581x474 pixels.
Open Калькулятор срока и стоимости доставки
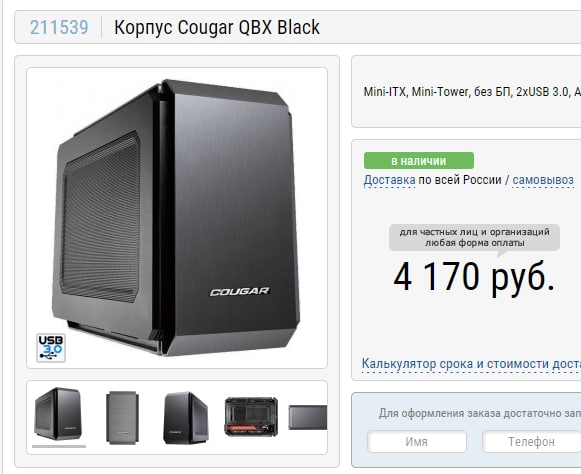pyautogui.click(x=471, y=364)
